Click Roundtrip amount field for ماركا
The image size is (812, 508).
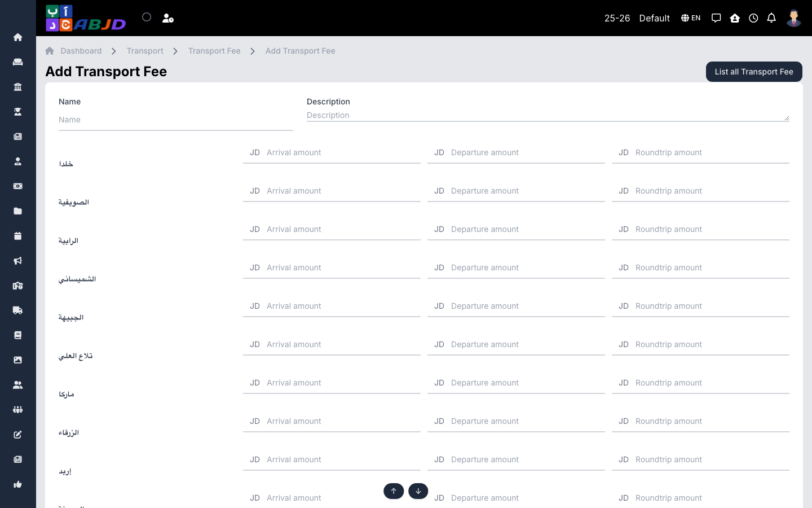[x=700, y=383]
